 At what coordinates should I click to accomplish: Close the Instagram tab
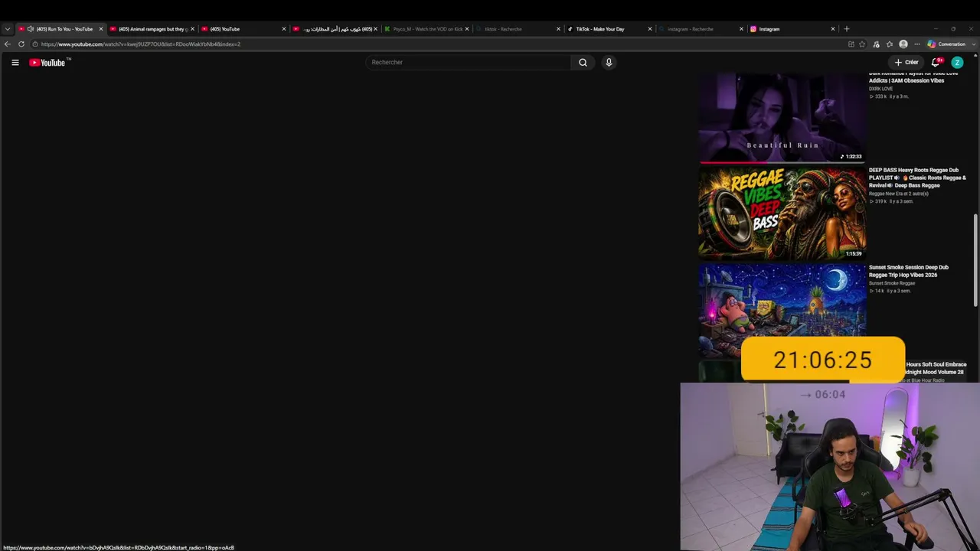point(833,29)
